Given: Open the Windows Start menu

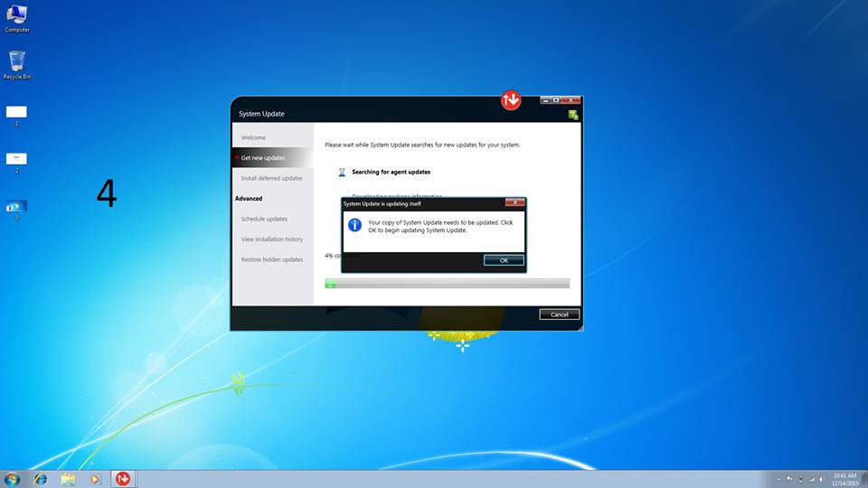Looking at the screenshot, I should click(x=12, y=479).
